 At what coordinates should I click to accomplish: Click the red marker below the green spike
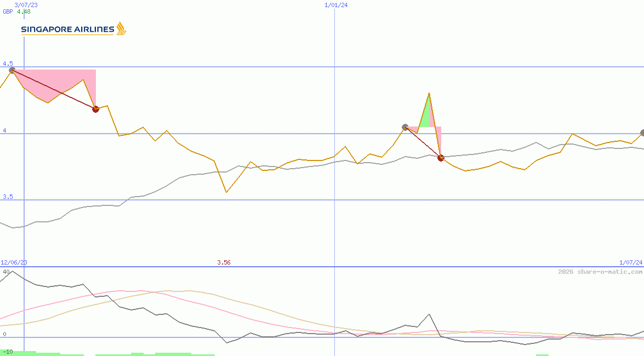[441, 158]
